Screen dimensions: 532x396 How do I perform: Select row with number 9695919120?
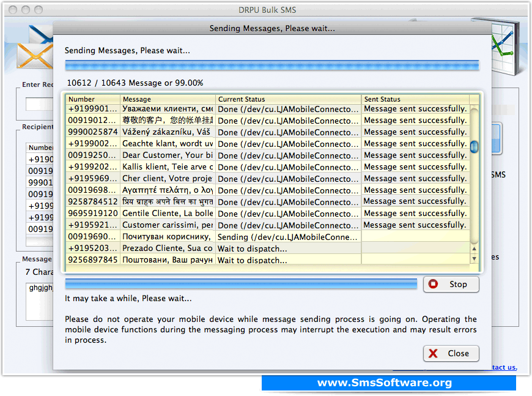tap(268, 213)
